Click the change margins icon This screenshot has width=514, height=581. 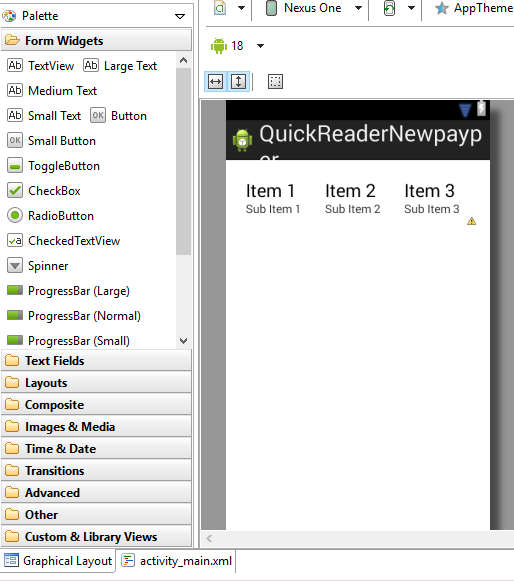[275, 82]
